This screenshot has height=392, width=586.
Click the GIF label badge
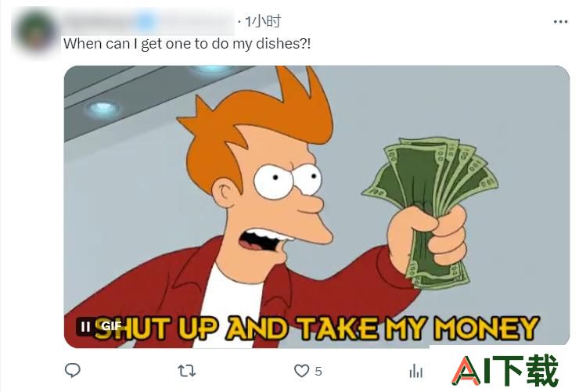tap(111, 326)
